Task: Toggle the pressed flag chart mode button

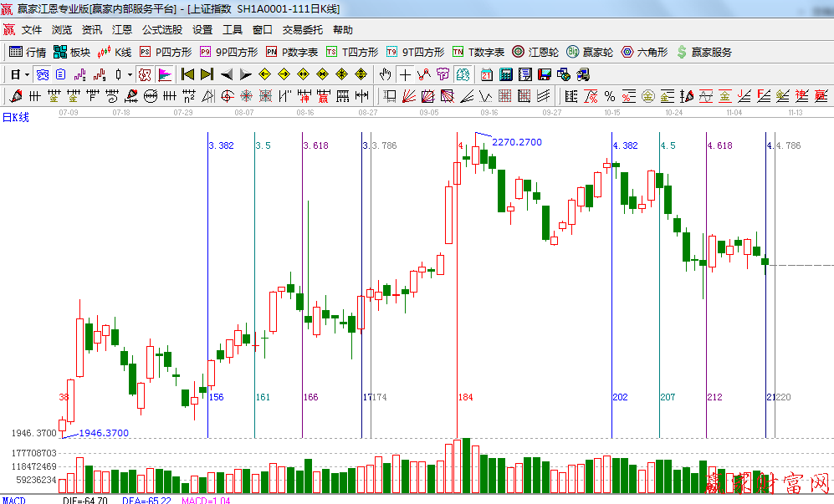Action: tap(164, 74)
